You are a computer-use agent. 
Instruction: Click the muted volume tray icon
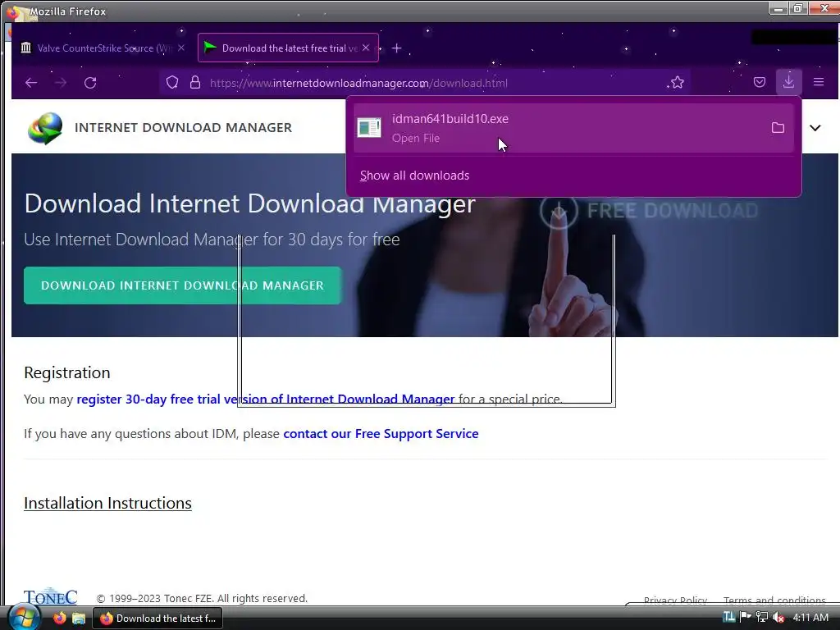(779, 618)
